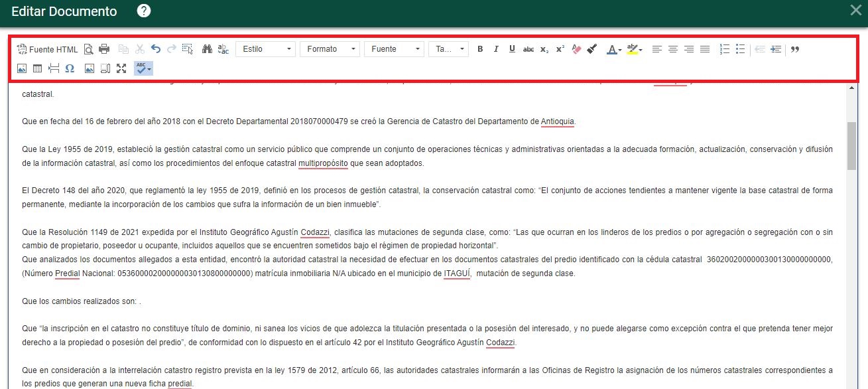Screen dimensions: 868x389
Task: Toggle underline formatting
Action: [512, 49]
